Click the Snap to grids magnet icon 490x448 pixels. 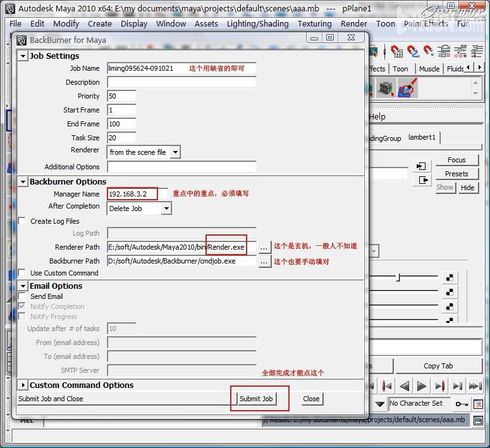[x=397, y=52]
